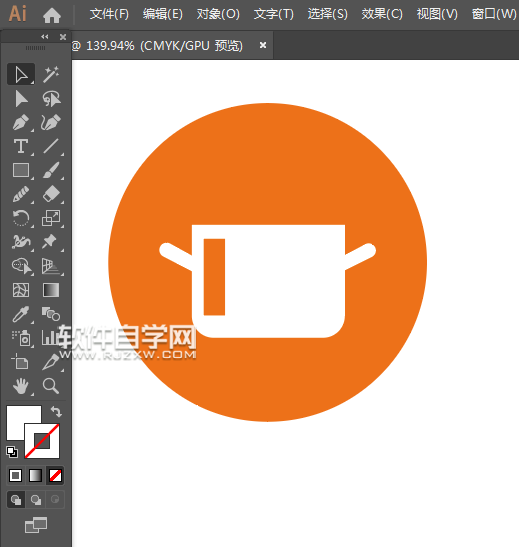Viewport: 519px width, 547px height.
Task: Activate the Zoom magnifier tool
Action: pyautogui.click(x=51, y=386)
